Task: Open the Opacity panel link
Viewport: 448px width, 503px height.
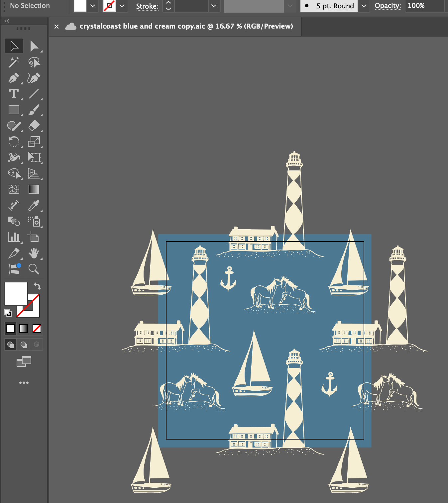Action: coord(388,6)
